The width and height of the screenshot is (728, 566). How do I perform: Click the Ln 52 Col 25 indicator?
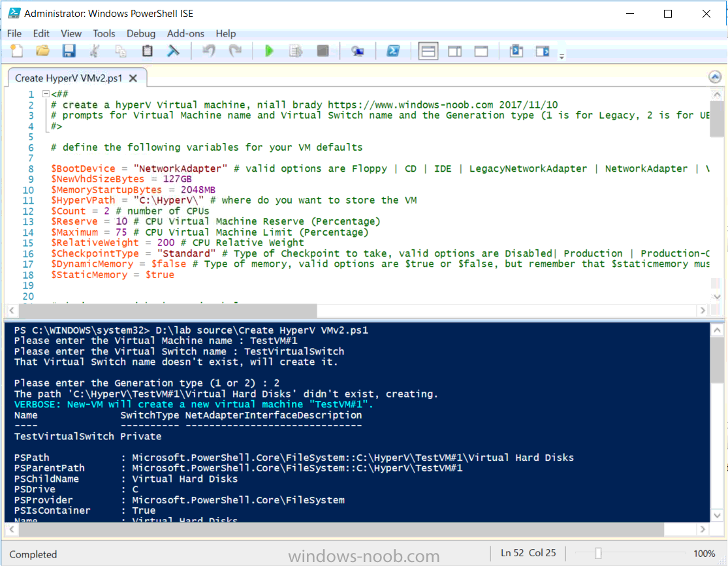coord(528,553)
